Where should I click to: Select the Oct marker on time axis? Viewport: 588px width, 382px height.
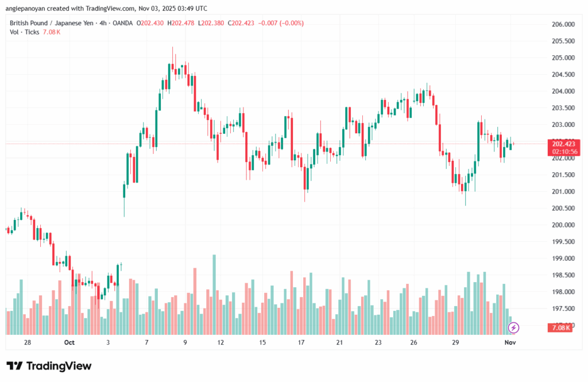pyautogui.click(x=69, y=342)
